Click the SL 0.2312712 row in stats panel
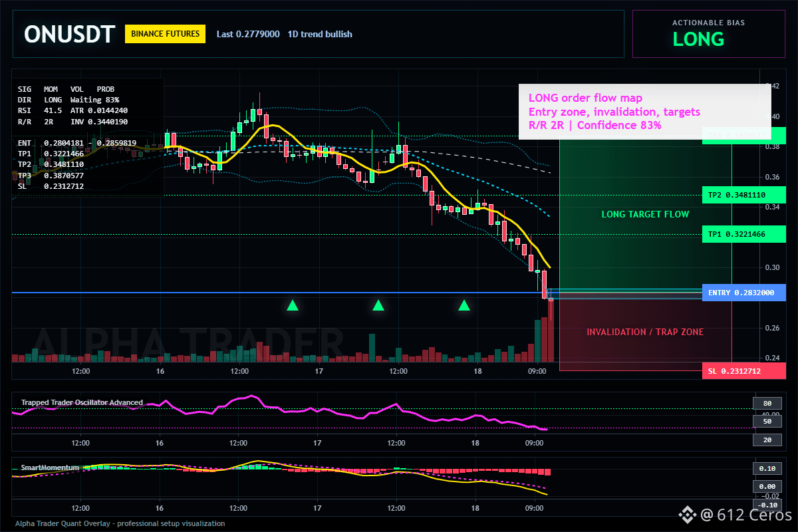Screen dimensions: 798x532 tap(51, 186)
